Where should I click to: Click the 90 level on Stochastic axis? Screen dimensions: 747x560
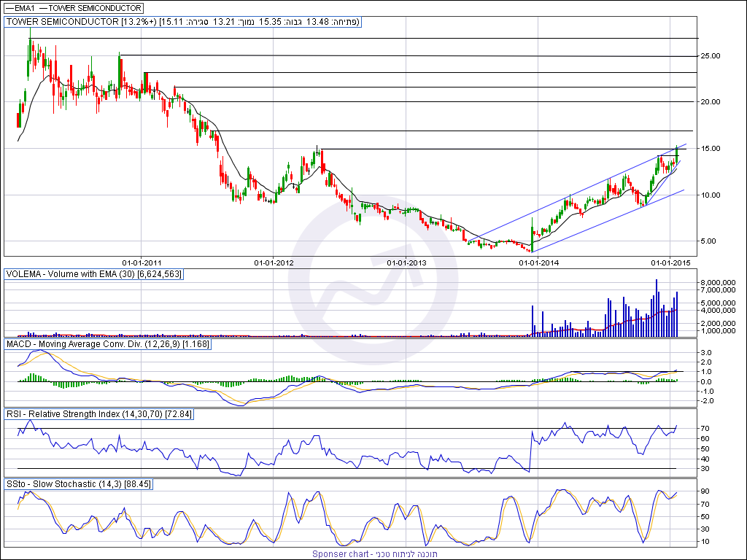pyautogui.click(x=706, y=492)
